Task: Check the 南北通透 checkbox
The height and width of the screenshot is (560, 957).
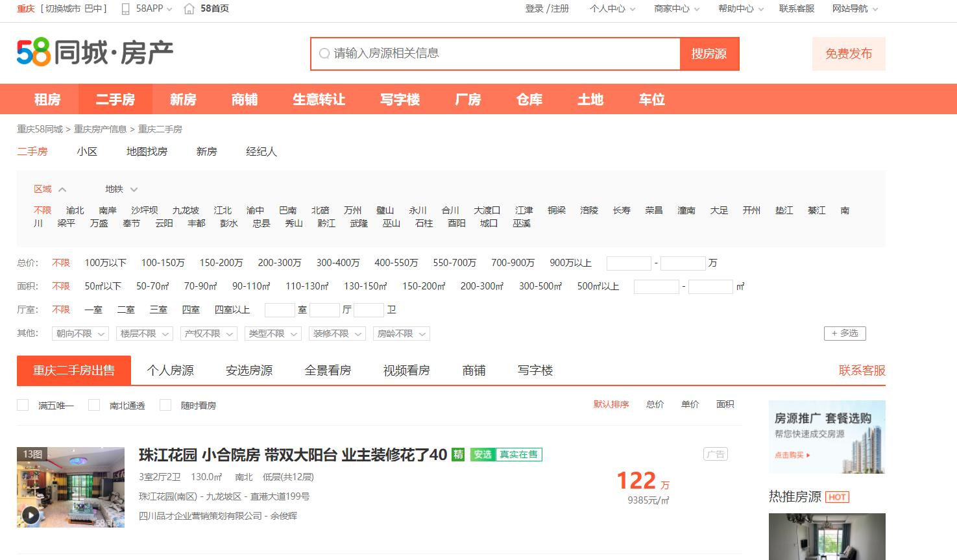Action: coord(93,404)
